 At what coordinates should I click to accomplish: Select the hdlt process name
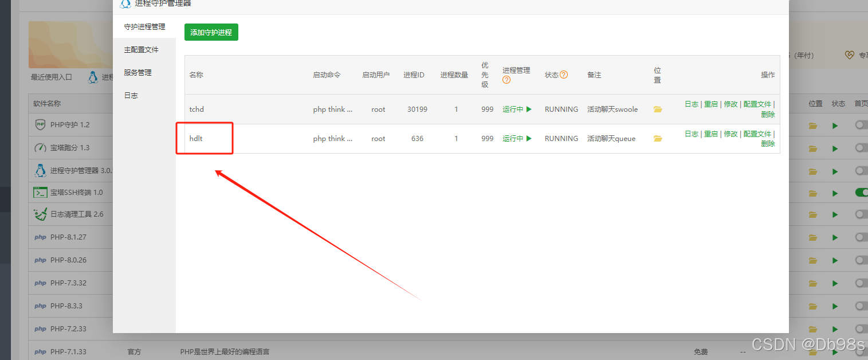195,138
